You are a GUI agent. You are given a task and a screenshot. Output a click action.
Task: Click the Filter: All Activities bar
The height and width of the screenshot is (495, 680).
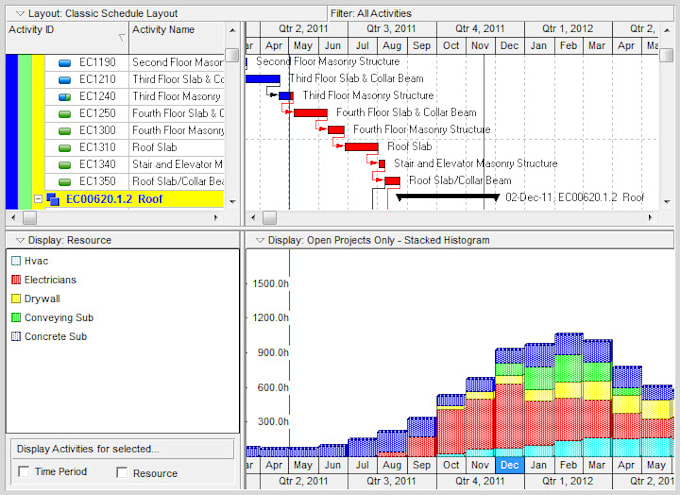pos(501,13)
